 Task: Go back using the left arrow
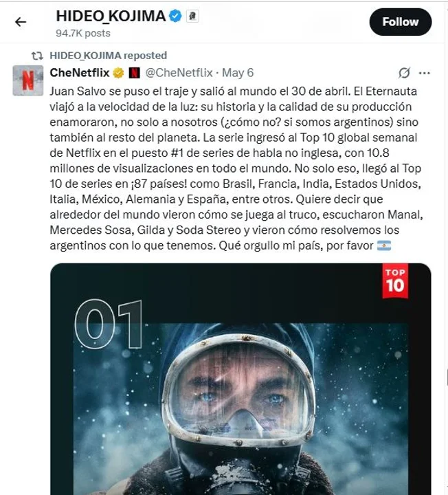point(21,22)
